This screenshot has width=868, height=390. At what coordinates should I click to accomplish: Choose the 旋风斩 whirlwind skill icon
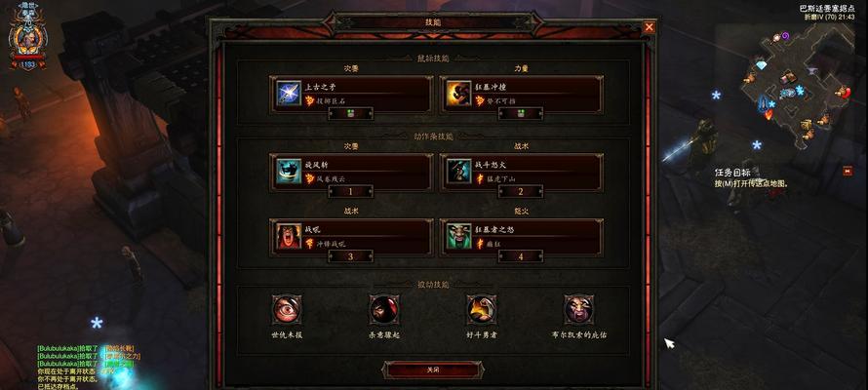(289, 171)
